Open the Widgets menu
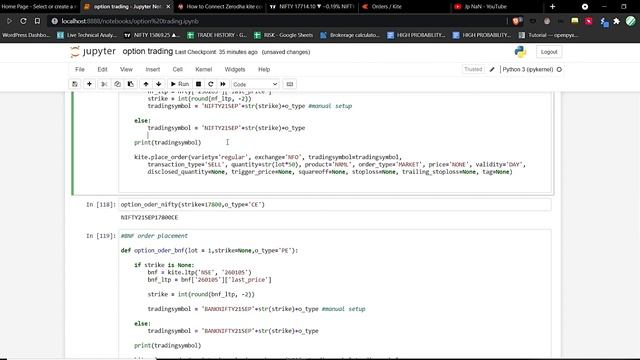 tap(235, 69)
